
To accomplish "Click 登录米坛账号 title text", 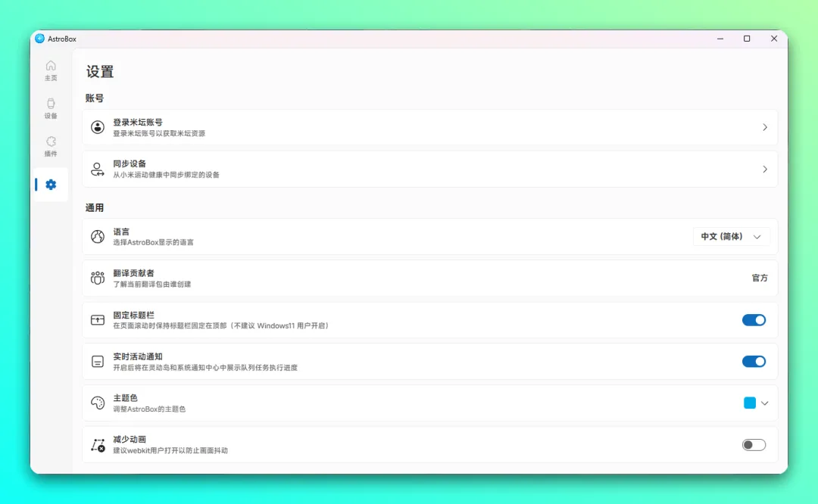I will pyautogui.click(x=138, y=123).
